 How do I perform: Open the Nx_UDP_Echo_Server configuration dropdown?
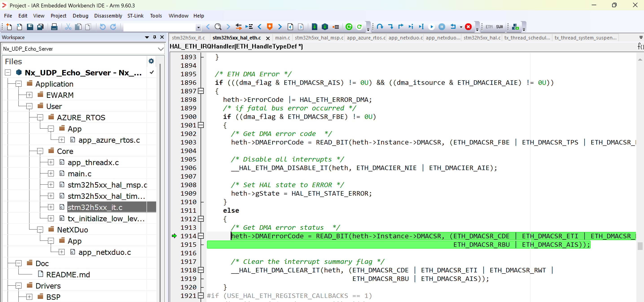[161, 49]
